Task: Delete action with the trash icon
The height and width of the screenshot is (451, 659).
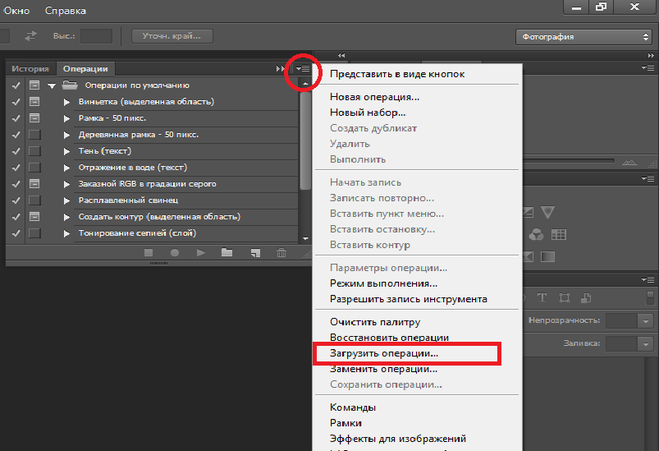Action: [281, 254]
